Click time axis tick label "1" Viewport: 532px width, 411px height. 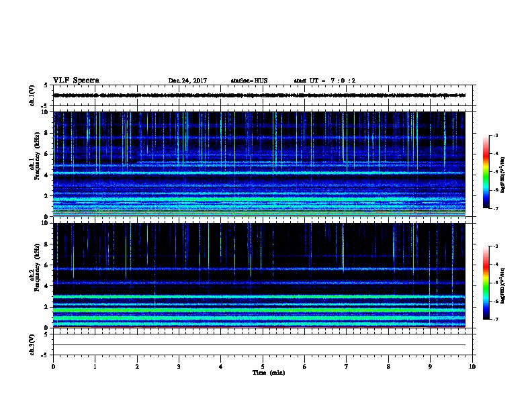point(95,367)
